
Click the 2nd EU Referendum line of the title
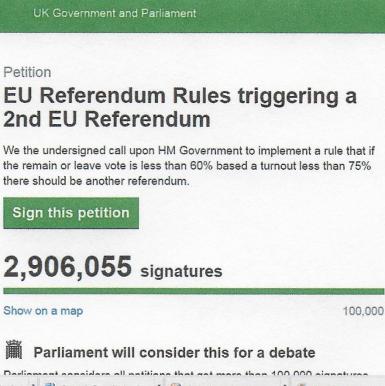pyautogui.click(x=107, y=119)
